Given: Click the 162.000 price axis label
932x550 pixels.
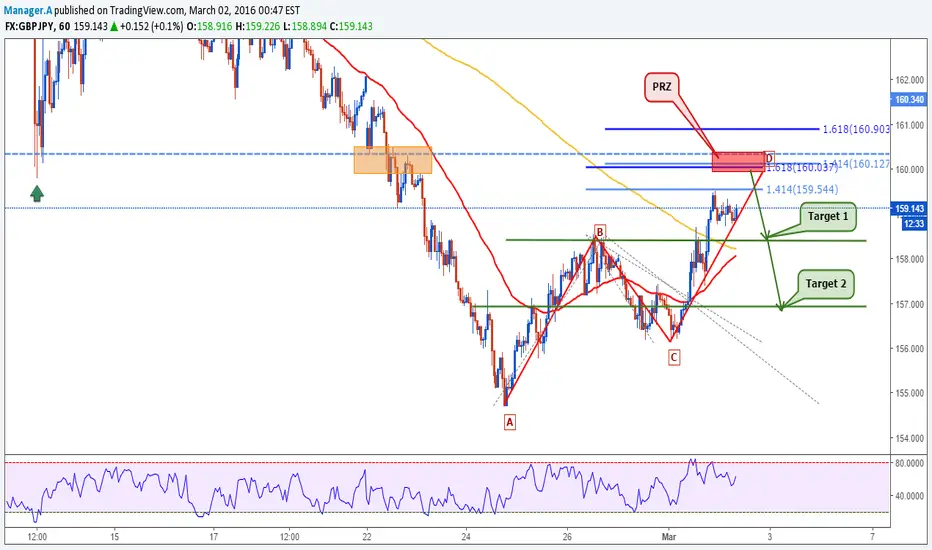Looking at the screenshot, I should click(909, 80).
